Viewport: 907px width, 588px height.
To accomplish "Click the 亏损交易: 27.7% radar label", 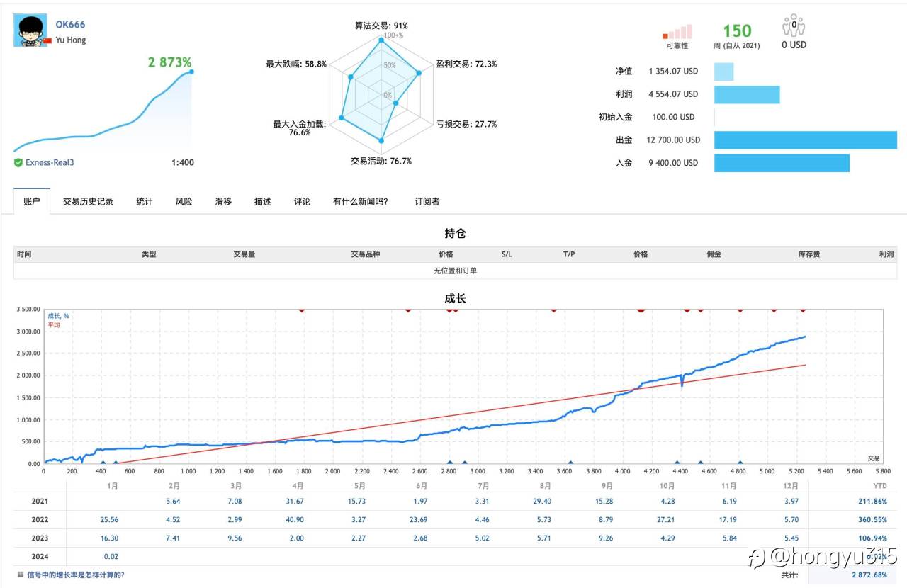I will pos(466,124).
